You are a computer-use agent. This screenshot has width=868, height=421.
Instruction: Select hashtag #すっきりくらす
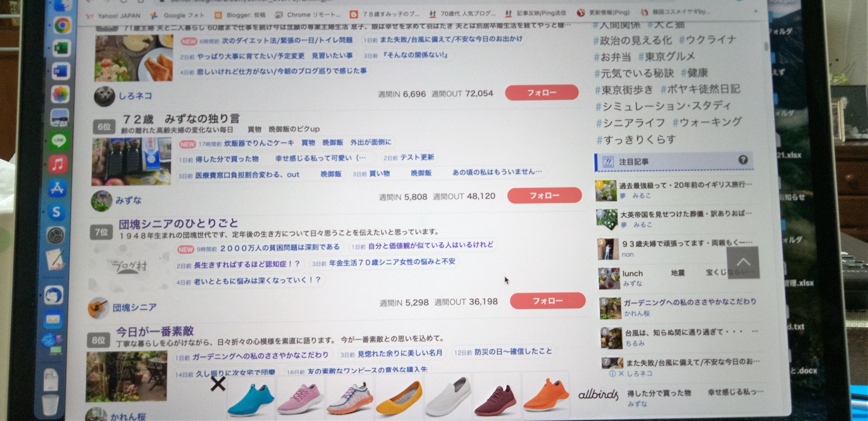click(x=636, y=140)
